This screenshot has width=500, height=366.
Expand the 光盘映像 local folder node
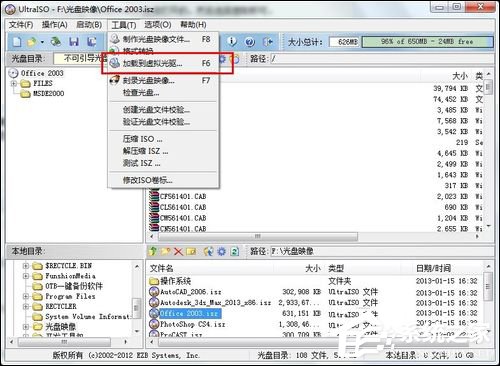click(x=26, y=327)
